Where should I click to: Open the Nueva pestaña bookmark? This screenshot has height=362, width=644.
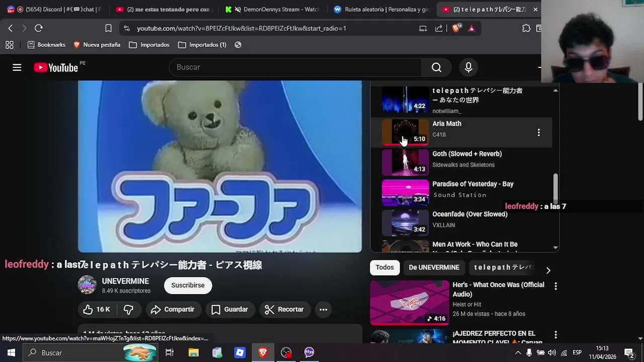coord(97,45)
